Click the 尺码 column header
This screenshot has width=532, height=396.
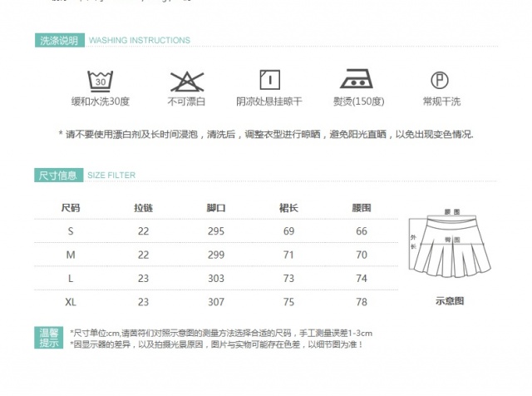pyautogui.click(x=71, y=208)
